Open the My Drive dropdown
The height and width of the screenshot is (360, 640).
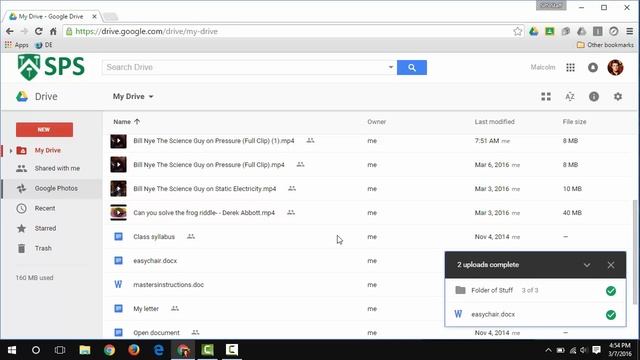(133, 97)
